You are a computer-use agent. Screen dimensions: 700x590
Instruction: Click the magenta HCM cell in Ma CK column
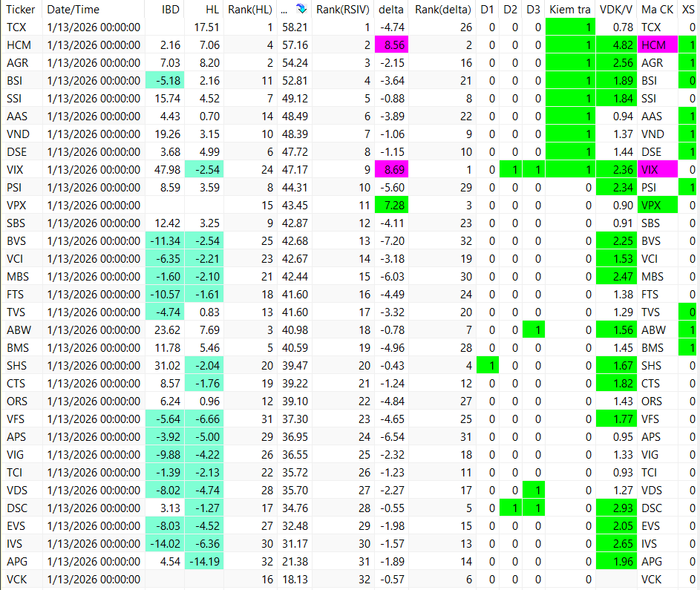(x=658, y=45)
